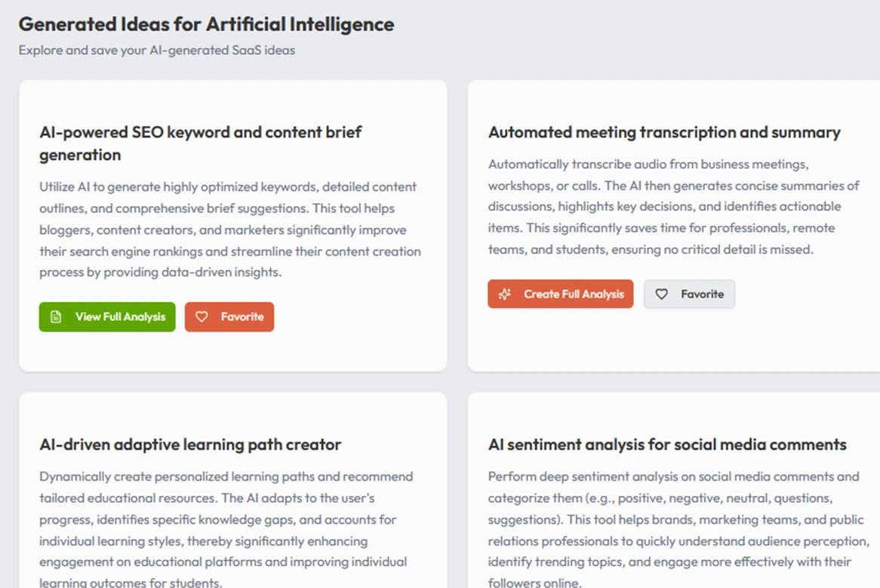Screen dimensions: 880x588
Task: Favorite the meeting transcription idea
Action: coord(689,294)
